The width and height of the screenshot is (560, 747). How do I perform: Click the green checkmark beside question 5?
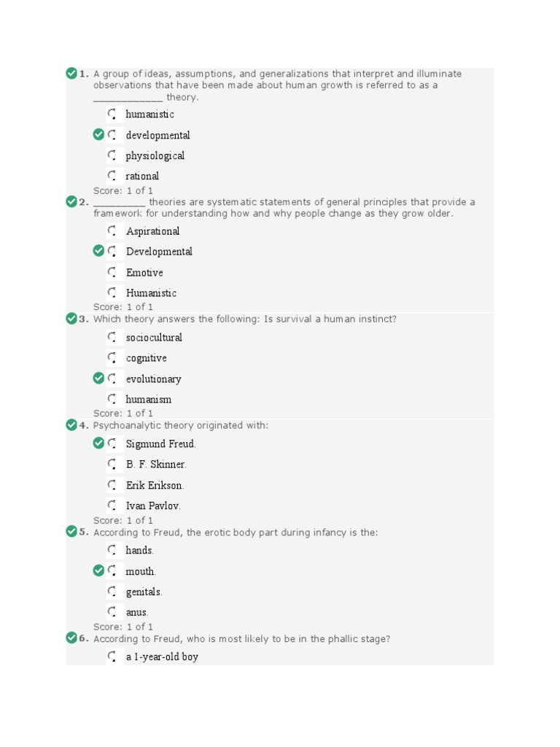[x=71, y=531]
